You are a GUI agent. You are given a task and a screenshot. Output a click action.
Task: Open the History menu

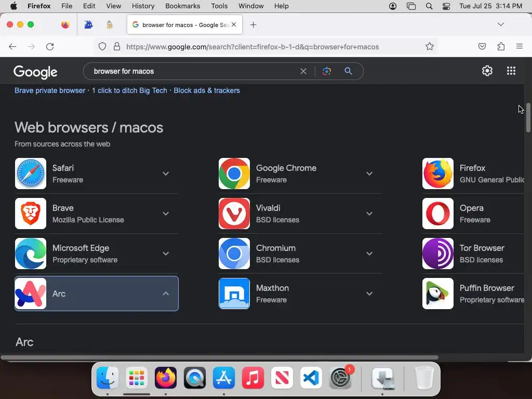pos(143,6)
